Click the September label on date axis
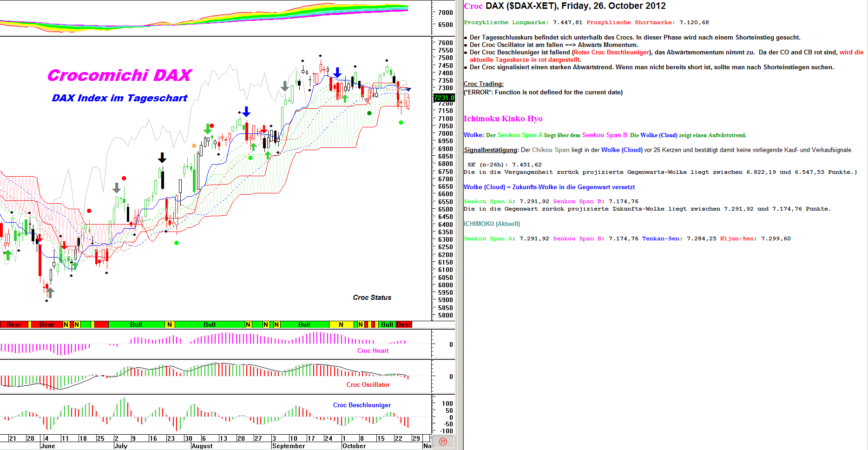The height and width of the screenshot is (450, 868). [289, 446]
